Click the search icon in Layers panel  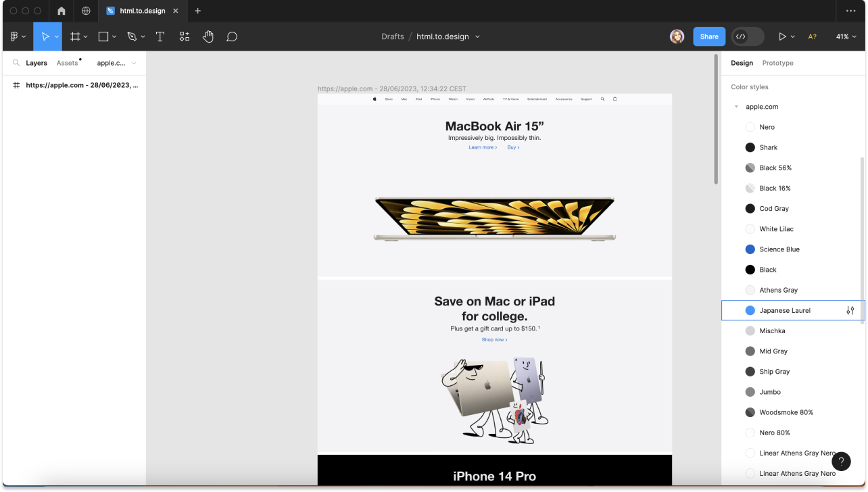pos(16,63)
